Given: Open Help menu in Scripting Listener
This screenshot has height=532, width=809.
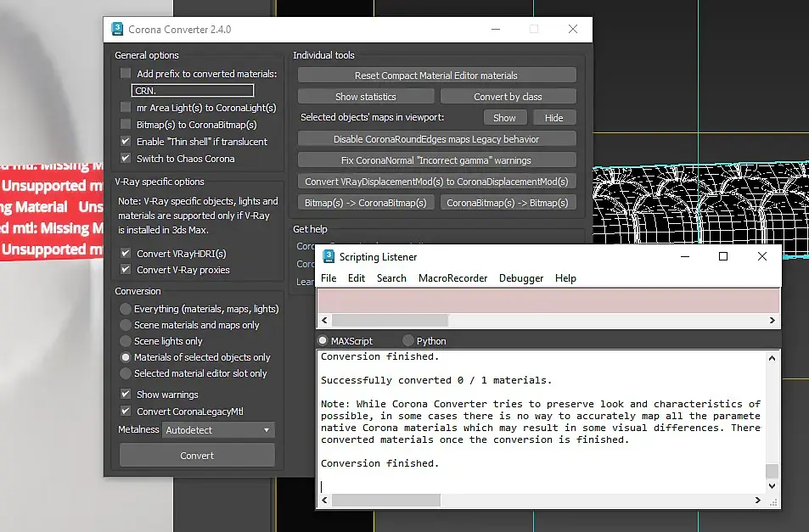Looking at the screenshot, I should pyautogui.click(x=565, y=278).
